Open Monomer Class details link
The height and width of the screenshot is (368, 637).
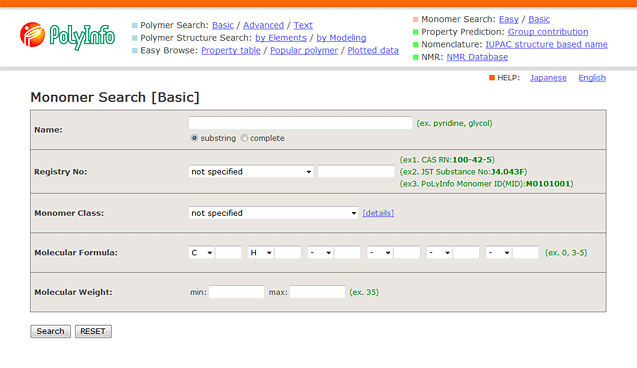pos(378,213)
